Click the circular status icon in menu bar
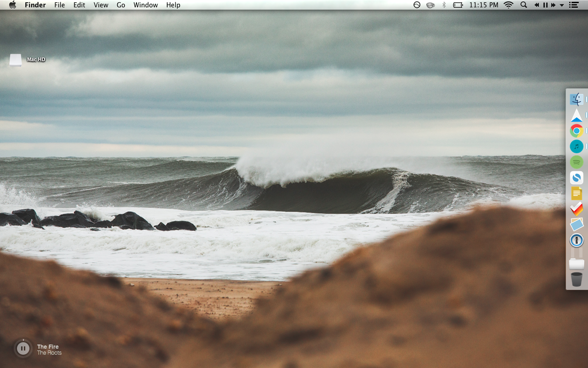The image size is (588, 368). (x=417, y=5)
